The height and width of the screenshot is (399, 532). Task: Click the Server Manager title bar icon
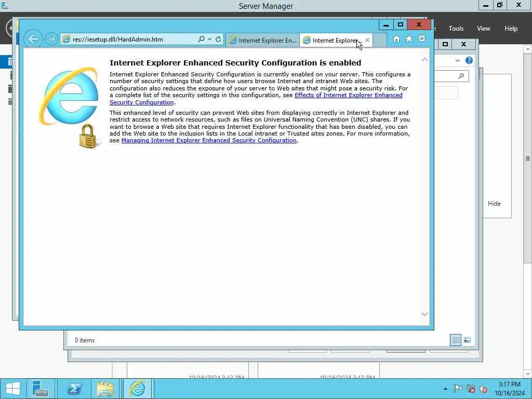tap(5, 5)
